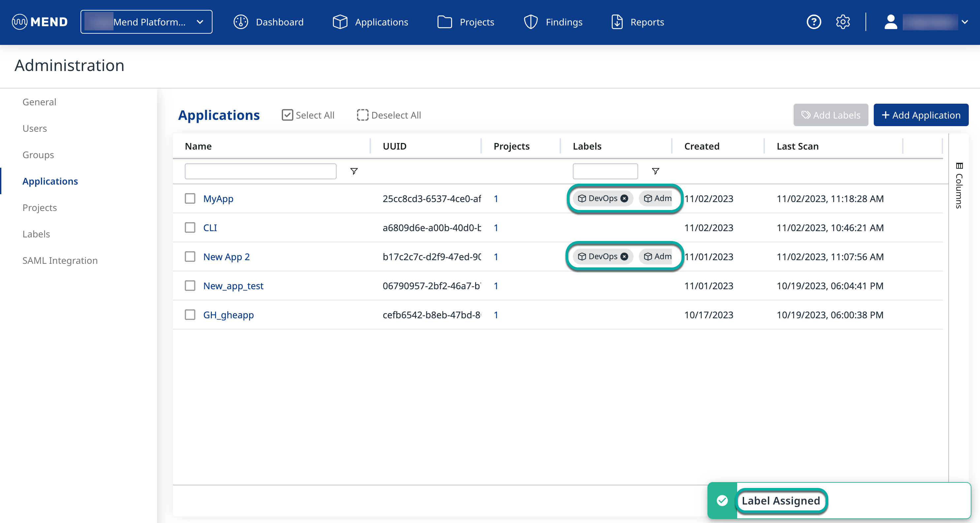The height and width of the screenshot is (523, 980).
Task: Open the Columns side panel
Action: tap(959, 186)
